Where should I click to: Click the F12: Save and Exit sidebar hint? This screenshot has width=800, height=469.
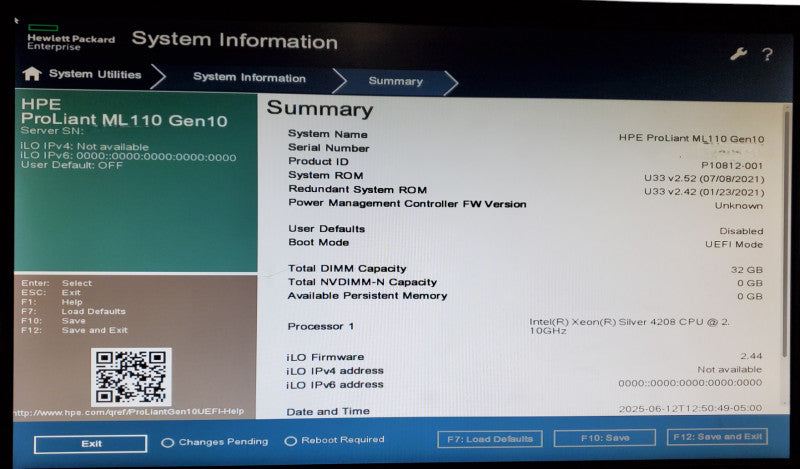click(74, 330)
